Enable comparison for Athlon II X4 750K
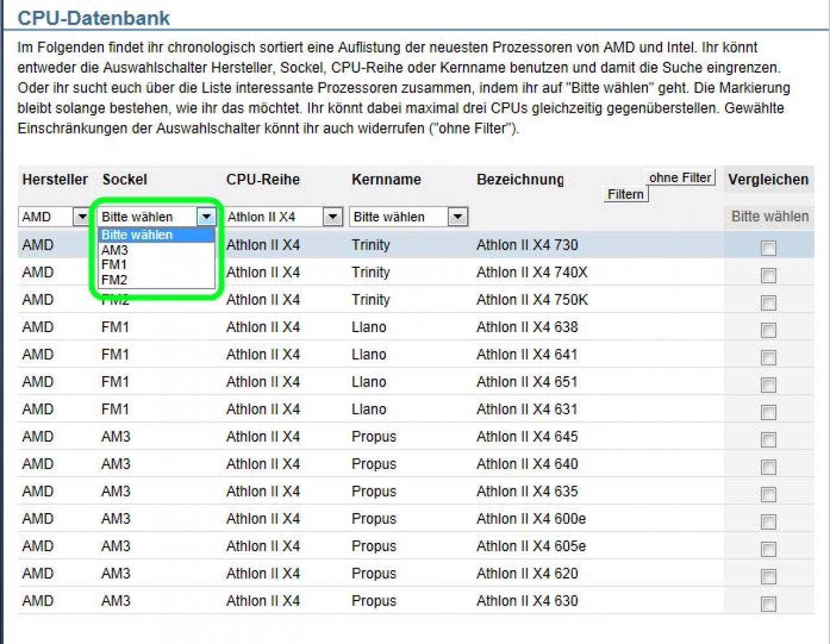The height and width of the screenshot is (644, 830). click(x=768, y=303)
